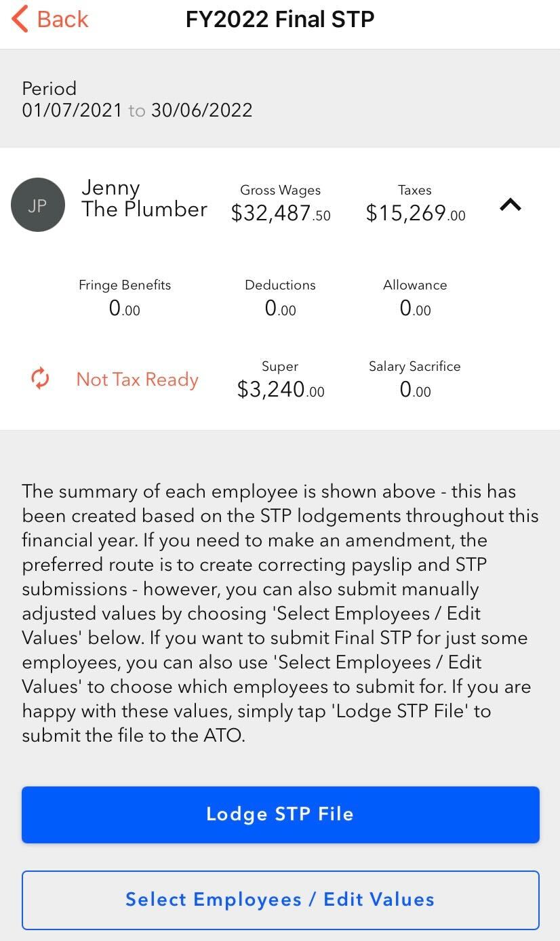Select the Gross Wages amount $32,487.50
560x941 pixels.
pyautogui.click(x=281, y=213)
